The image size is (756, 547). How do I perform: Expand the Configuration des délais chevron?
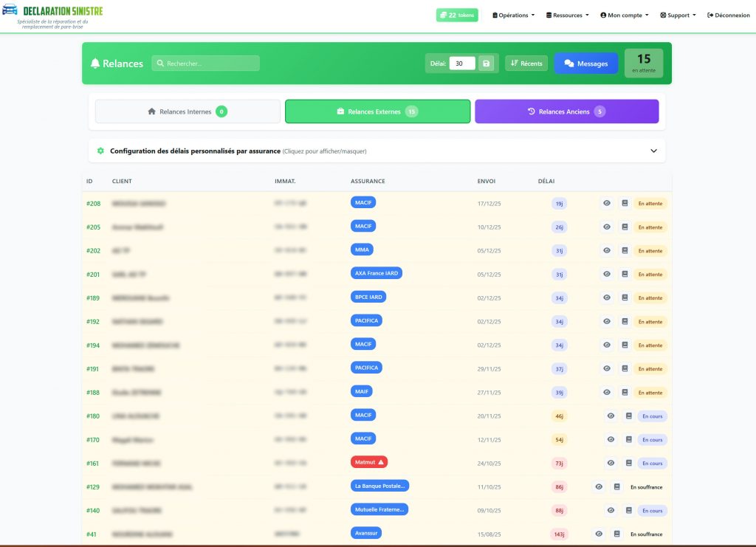point(653,151)
